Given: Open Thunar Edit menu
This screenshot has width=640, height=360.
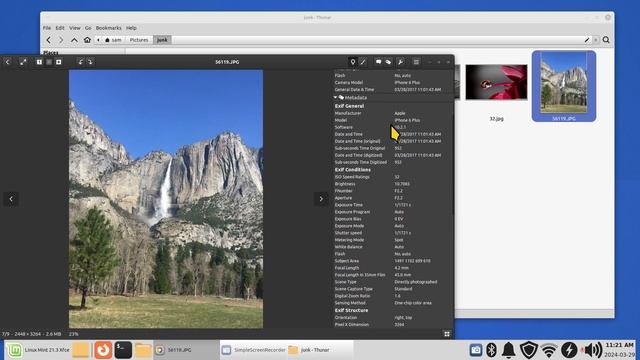Looking at the screenshot, I should (x=60, y=28).
